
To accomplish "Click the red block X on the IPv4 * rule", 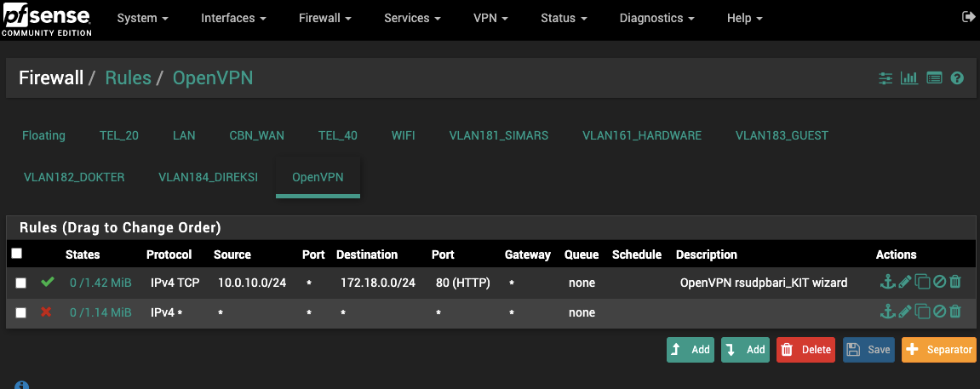I will [46, 312].
